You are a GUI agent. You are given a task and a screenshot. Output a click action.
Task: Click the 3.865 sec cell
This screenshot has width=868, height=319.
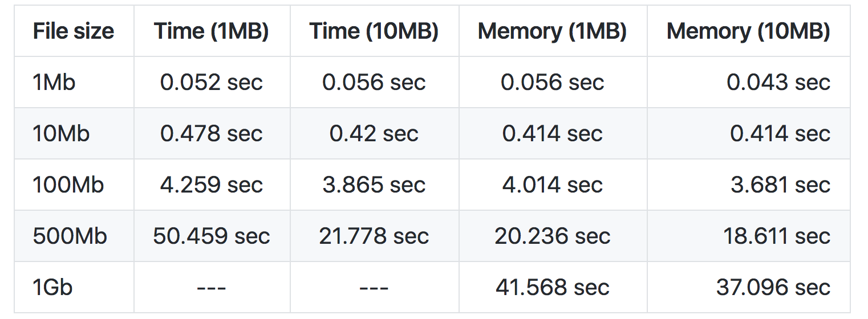tap(374, 185)
